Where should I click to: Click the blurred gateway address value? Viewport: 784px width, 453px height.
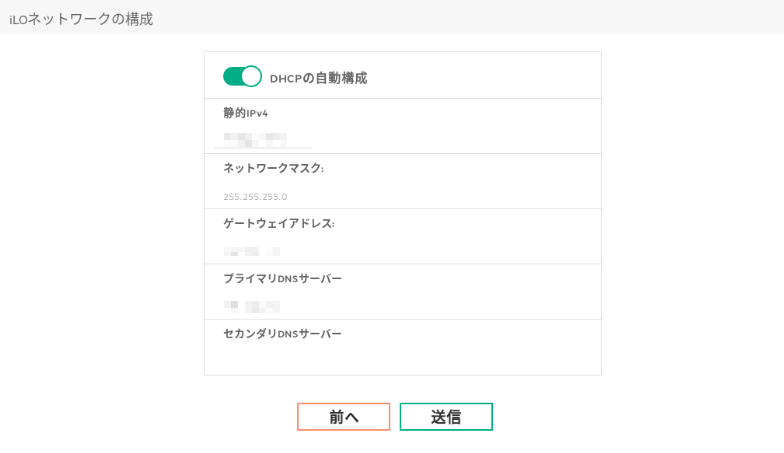251,251
